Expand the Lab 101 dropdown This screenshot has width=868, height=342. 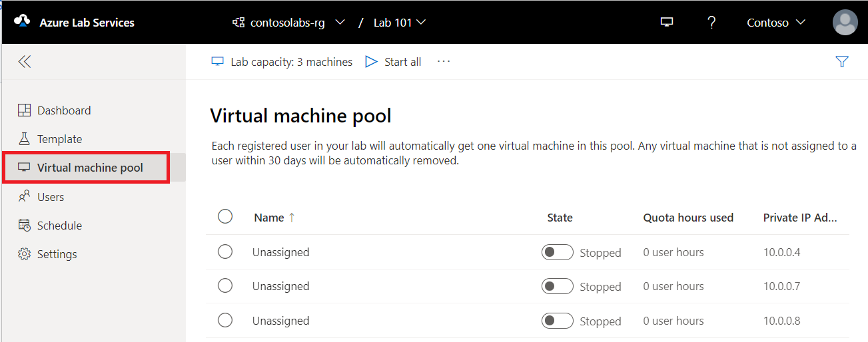(x=400, y=23)
